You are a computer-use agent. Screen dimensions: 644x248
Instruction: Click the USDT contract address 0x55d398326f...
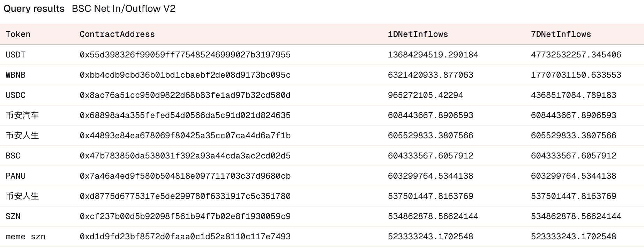185,55
